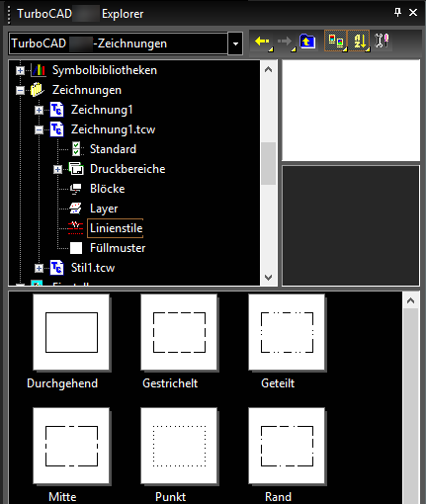Click the Zeichnung1 file icon
Viewport: 426px width, 504px height.
tap(56, 110)
